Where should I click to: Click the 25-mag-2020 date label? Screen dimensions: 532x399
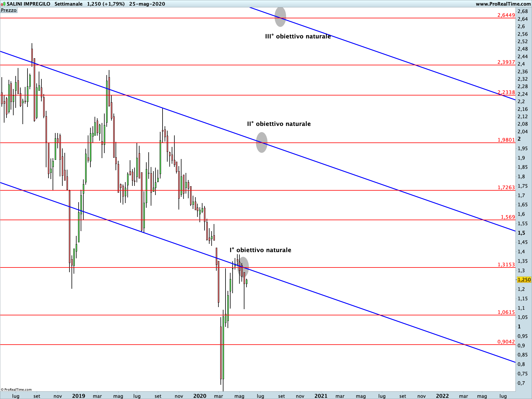[147, 4]
